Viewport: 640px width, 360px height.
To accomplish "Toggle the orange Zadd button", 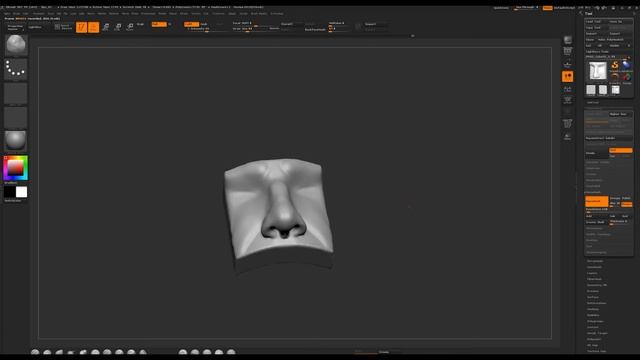I will [191, 24].
